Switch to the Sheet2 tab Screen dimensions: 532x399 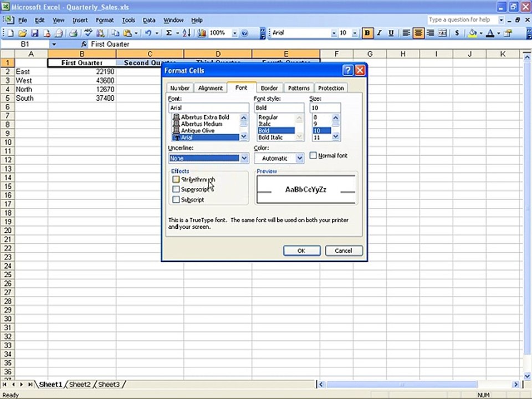pos(80,384)
